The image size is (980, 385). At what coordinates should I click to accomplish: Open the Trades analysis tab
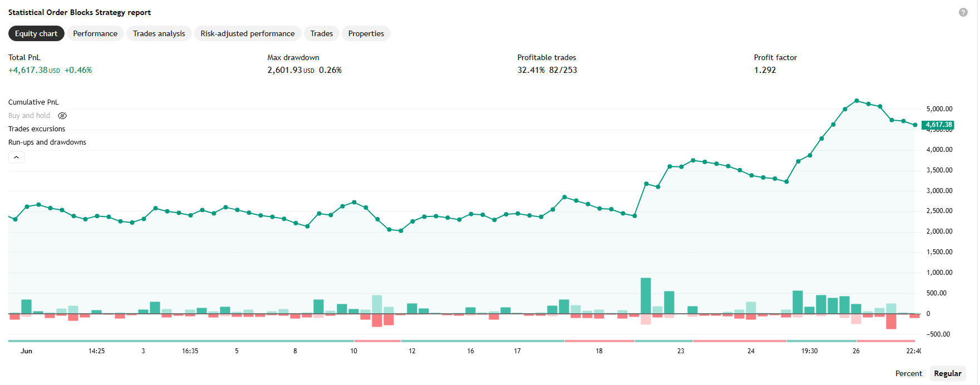click(x=159, y=33)
